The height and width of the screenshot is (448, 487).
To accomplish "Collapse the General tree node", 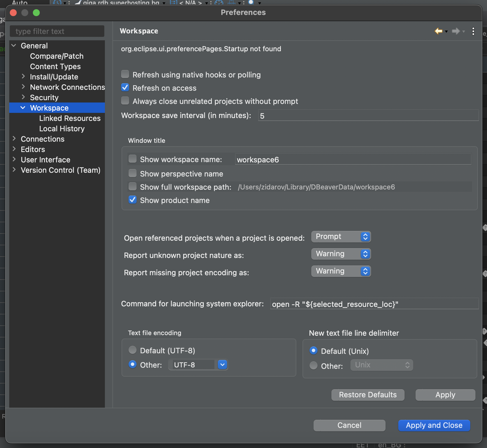I will click(14, 45).
